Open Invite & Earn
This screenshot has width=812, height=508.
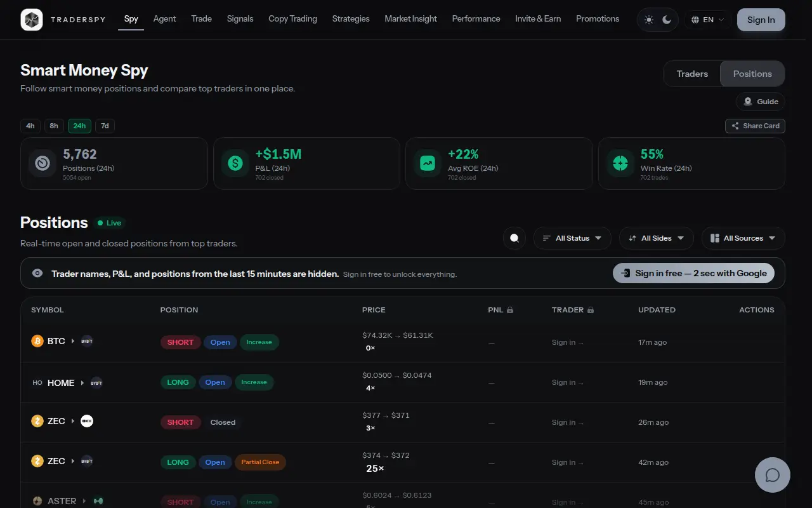[x=538, y=19]
